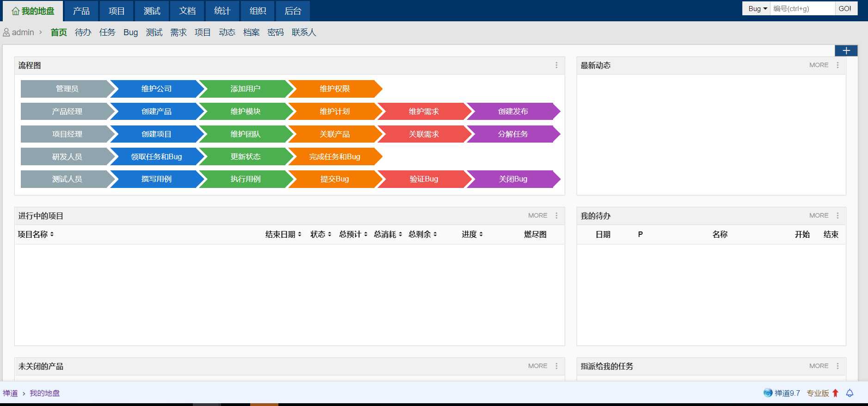Screen dimensions: 868x406
Task: Click the 提交Bug flowchart step
Action: tap(335, 179)
